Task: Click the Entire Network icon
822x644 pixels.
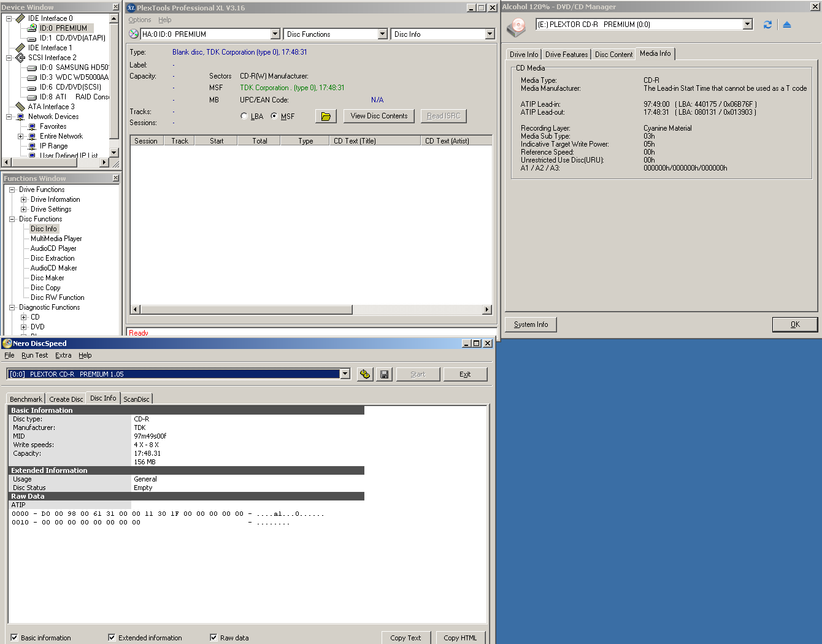Action: 32,136
